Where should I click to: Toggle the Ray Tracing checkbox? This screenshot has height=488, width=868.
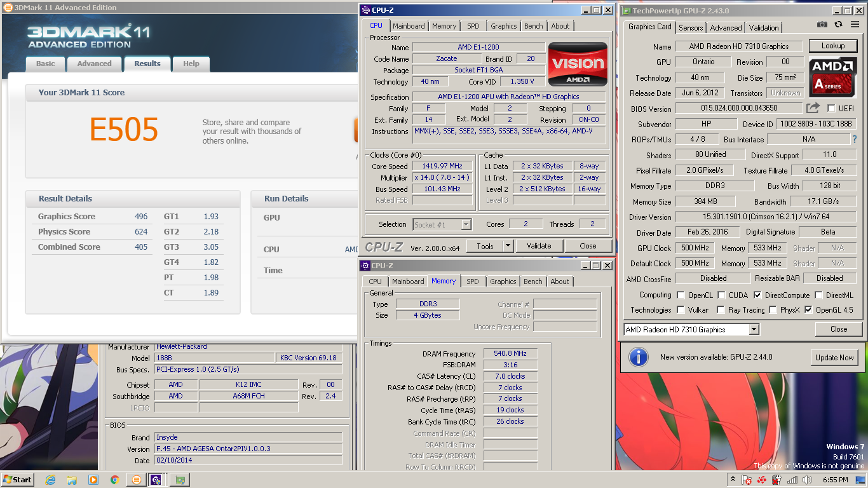pyautogui.click(x=721, y=310)
